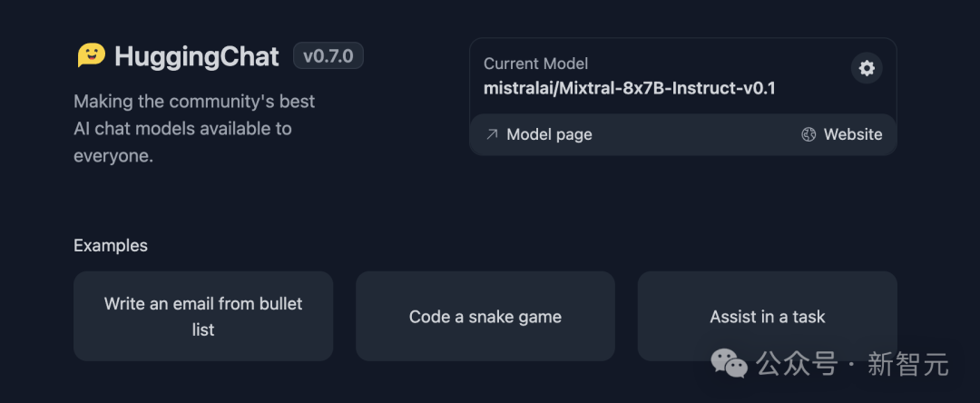Screen dimensions: 980x403
Task: Click the WeChat logo in the watermark
Action: (730, 364)
